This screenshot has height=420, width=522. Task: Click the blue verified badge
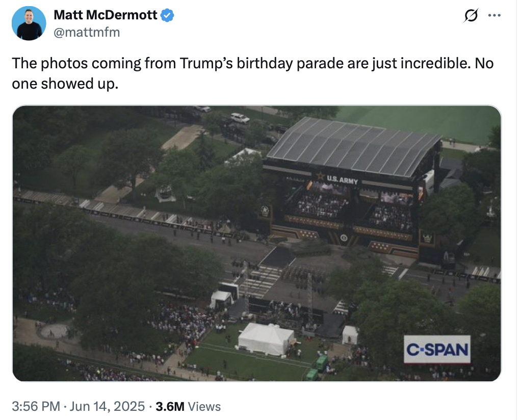click(168, 15)
